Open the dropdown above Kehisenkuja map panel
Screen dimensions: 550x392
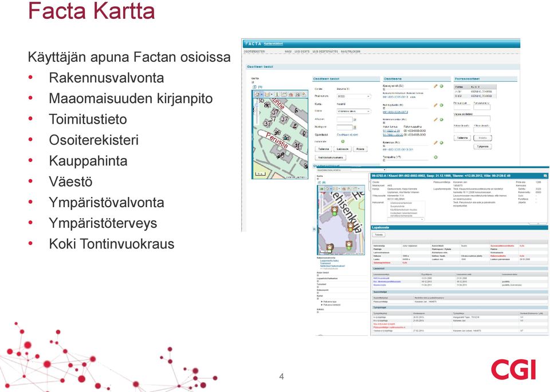pyautogui.click(x=368, y=170)
